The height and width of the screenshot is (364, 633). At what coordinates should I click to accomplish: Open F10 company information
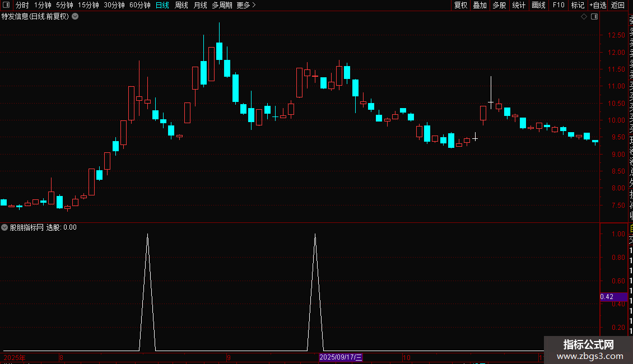[558, 5]
